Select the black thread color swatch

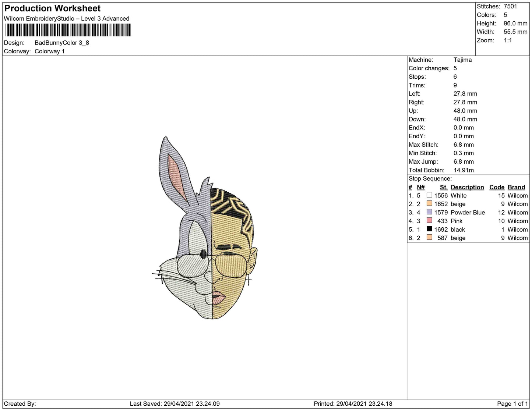coord(429,229)
